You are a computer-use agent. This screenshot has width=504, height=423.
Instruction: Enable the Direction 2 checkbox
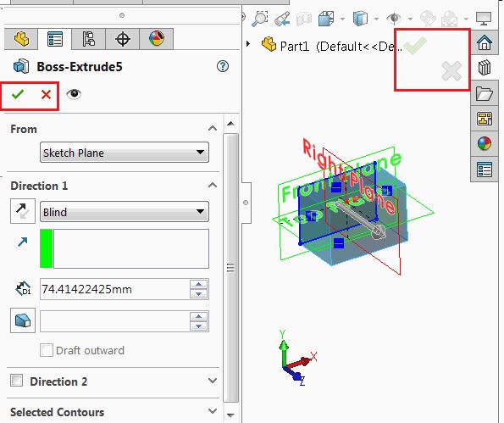click(x=16, y=381)
